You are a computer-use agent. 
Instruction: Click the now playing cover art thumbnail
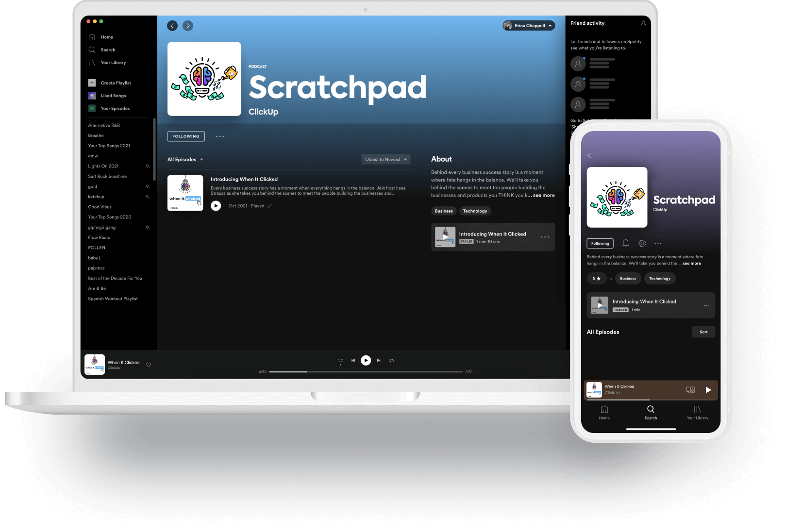tap(95, 365)
